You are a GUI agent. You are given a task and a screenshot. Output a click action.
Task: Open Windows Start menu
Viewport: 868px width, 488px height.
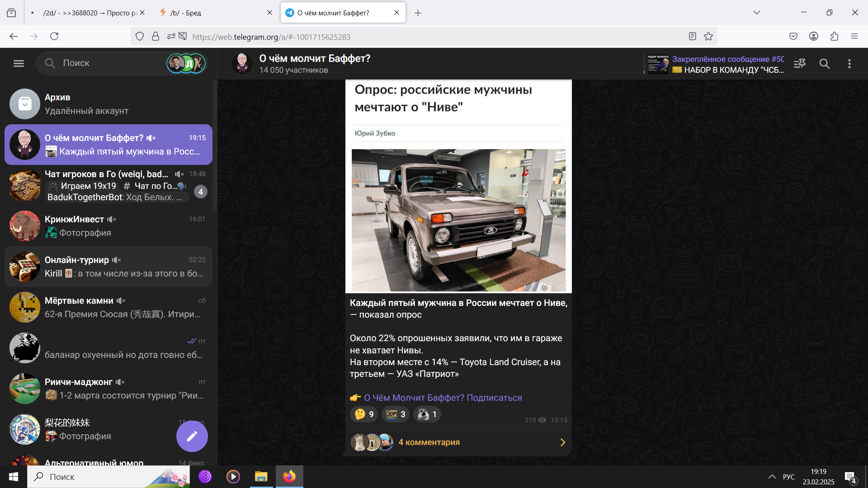[14, 477]
